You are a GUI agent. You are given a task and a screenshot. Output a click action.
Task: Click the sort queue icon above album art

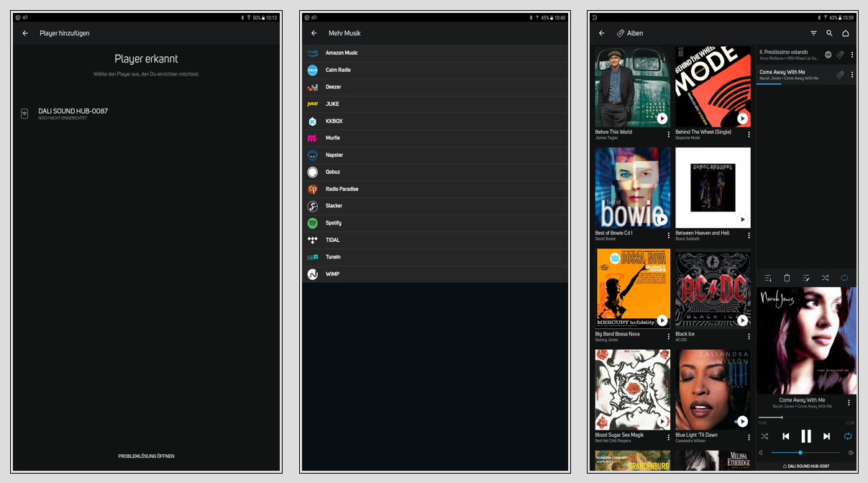pos(768,278)
